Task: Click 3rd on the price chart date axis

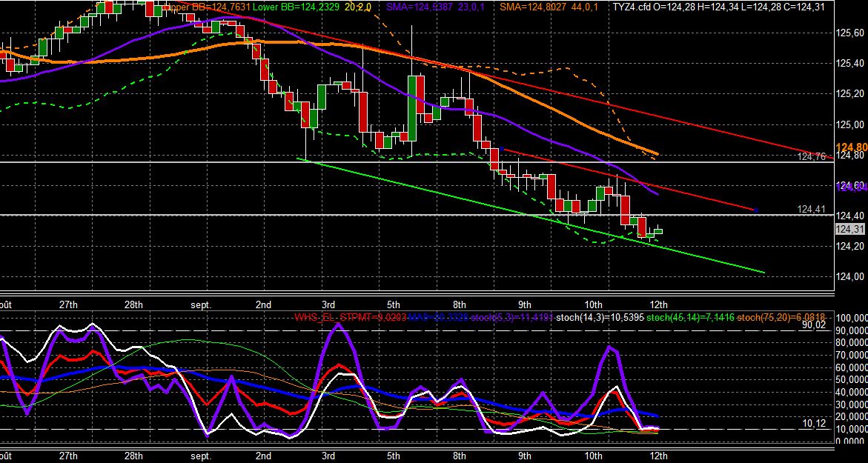Action: click(x=328, y=304)
